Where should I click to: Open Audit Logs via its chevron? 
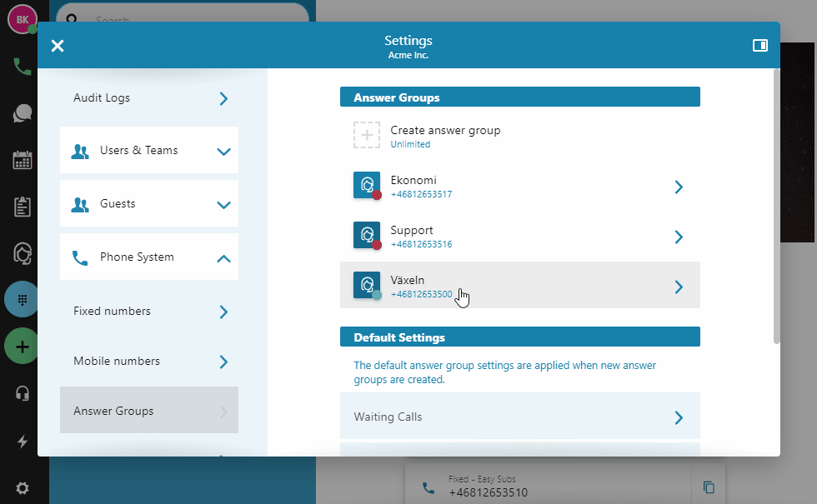(x=223, y=98)
